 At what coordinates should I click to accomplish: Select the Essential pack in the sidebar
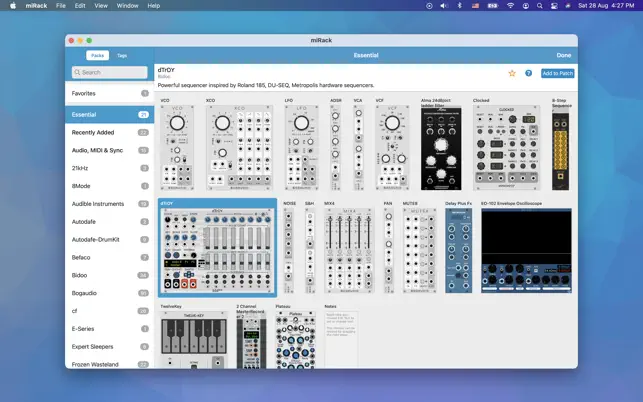pyautogui.click(x=109, y=114)
